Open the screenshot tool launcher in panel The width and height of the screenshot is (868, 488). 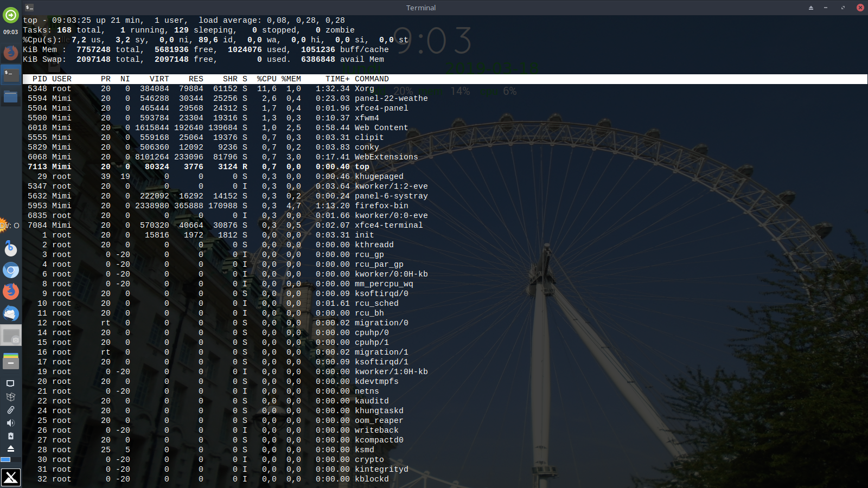pyautogui.click(x=11, y=336)
